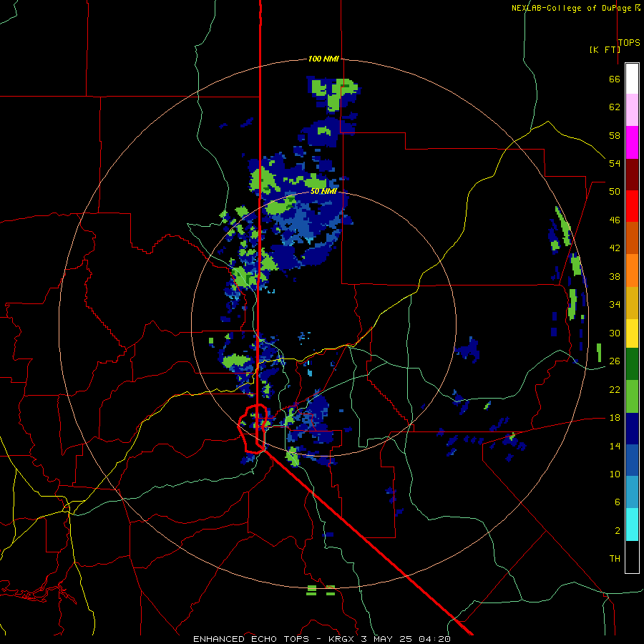Select the dark red legend swatch
Viewport: 644px width, 644px height.
pyautogui.click(x=632, y=175)
